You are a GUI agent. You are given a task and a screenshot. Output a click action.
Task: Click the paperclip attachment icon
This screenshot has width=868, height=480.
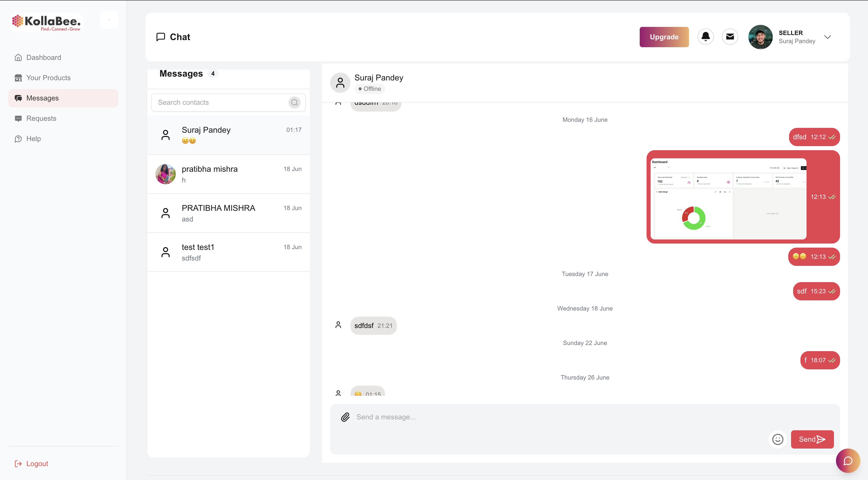[x=345, y=417]
